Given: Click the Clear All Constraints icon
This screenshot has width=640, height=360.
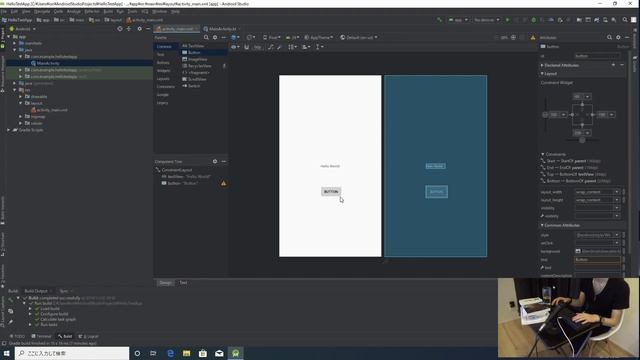Looking at the screenshot, I should click(x=271, y=47).
